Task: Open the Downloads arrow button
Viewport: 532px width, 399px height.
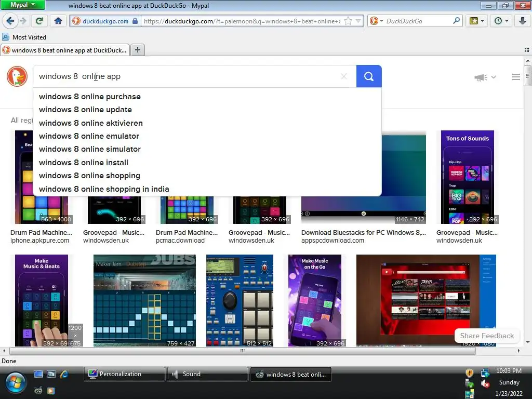Action: click(x=523, y=21)
